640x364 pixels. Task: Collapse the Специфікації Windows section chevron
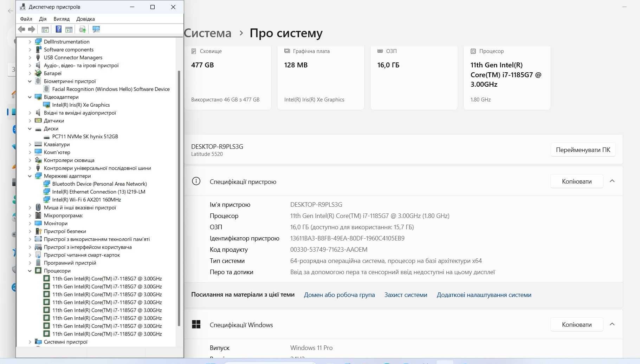612,324
